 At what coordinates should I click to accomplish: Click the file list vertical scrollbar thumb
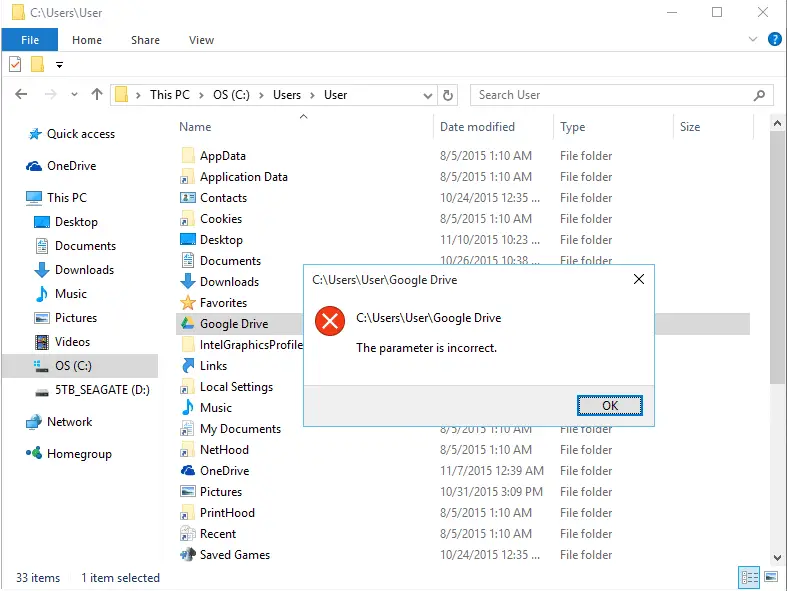click(x=777, y=259)
